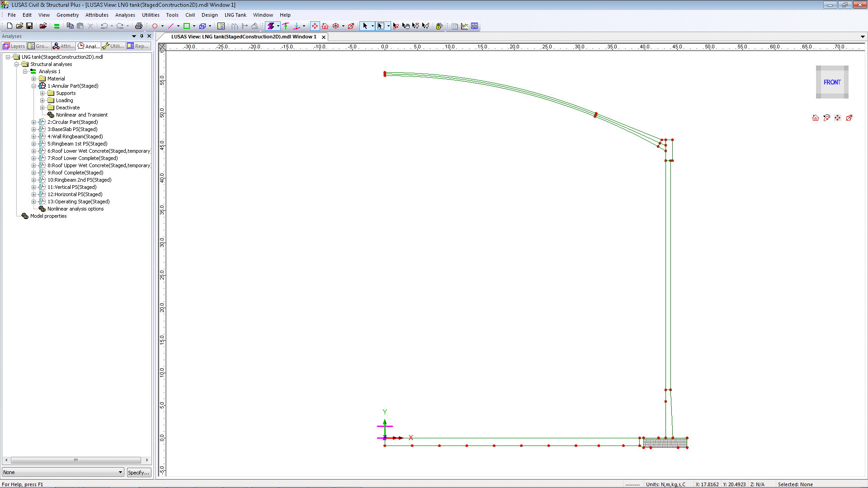Toggle the area selection cursor mode
Screen dimensions: 868x488
(381, 26)
